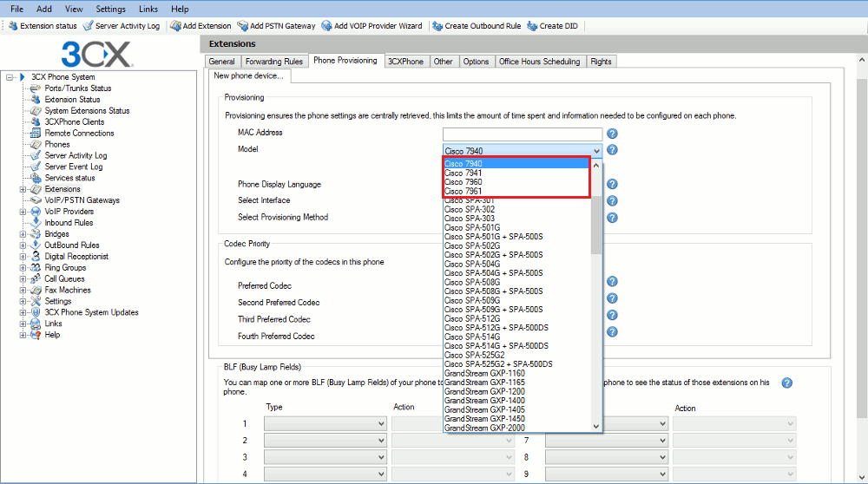Screen dimensions: 868x484
Task: Open Remote Connections tree icon
Action: tap(36, 134)
